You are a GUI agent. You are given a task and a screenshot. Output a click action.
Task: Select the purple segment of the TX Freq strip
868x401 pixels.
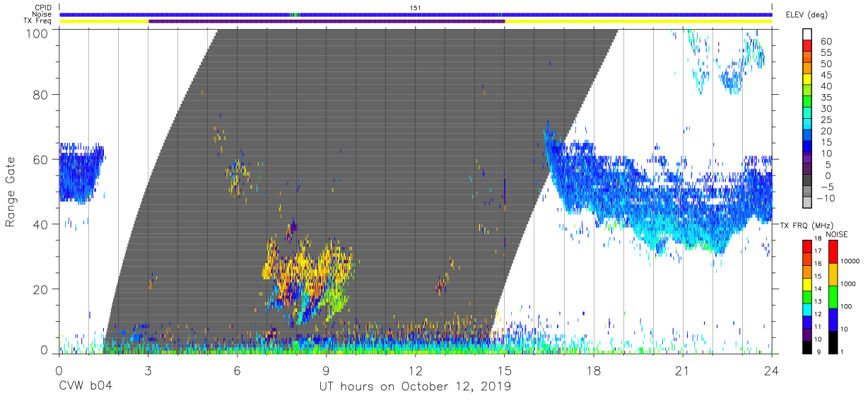[x=327, y=21]
